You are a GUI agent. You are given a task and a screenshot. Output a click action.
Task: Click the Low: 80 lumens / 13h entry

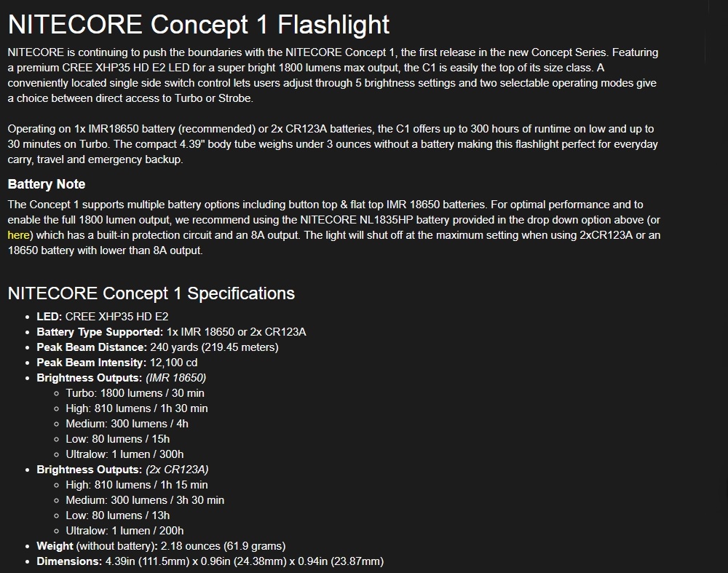pos(117,515)
